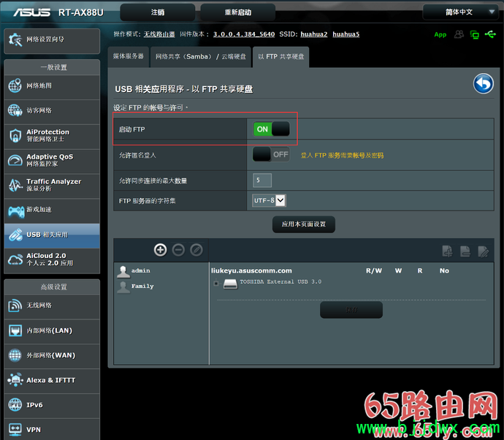Viewport: 504px width, 440px height.
Task: Open Traffic Analyzer icon
Action: pyautogui.click(x=15, y=185)
